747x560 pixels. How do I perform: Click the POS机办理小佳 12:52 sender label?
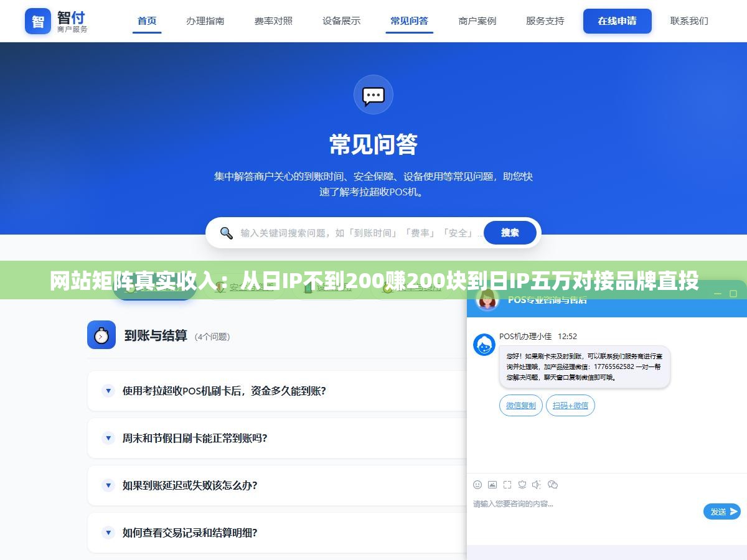[x=538, y=336]
